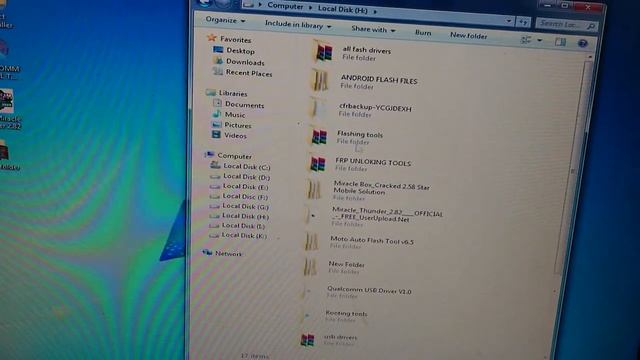
Task: Click the search magnifier icon
Action: (x=591, y=26)
